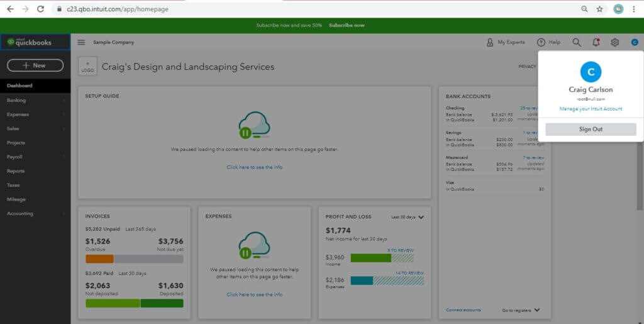Open Help with the question mark icon

(541, 42)
